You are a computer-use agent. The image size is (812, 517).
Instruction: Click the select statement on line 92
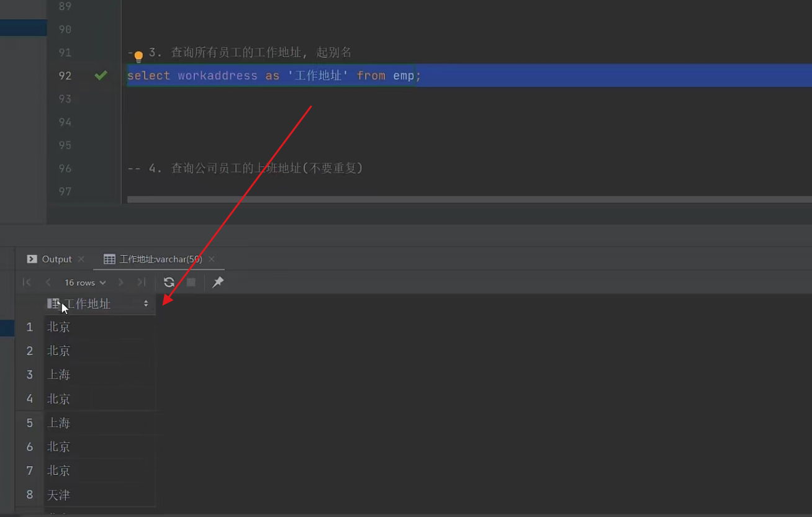(x=274, y=76)
